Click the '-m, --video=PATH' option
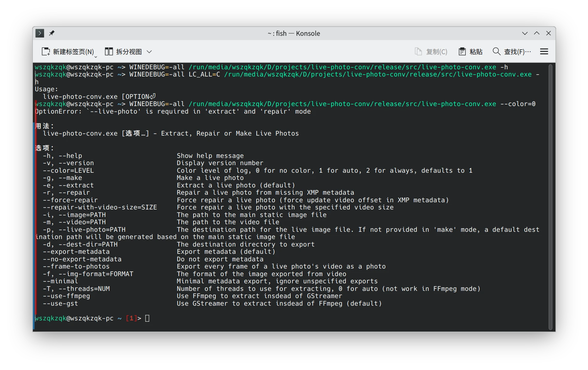Screen dimensions: 588x370 tap(74, 222)
